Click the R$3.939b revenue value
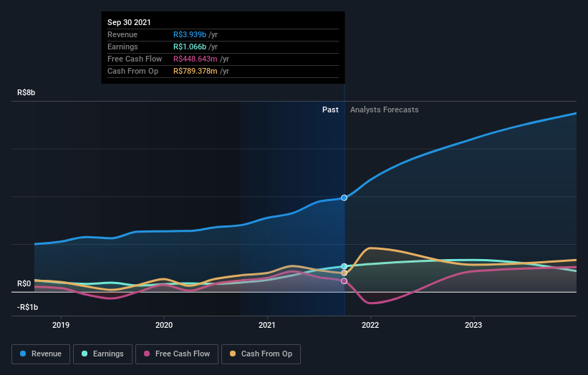This screenshot has height=375, width=588. [190, 34]
